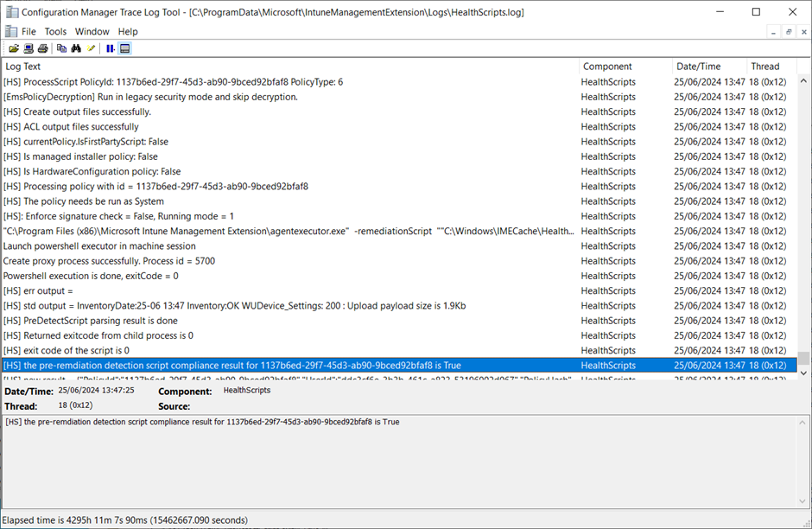Open the Highlight dialog via pencil icon
Image resolution: width=812 pixels, height=529 pixels.
coord(91,48)
